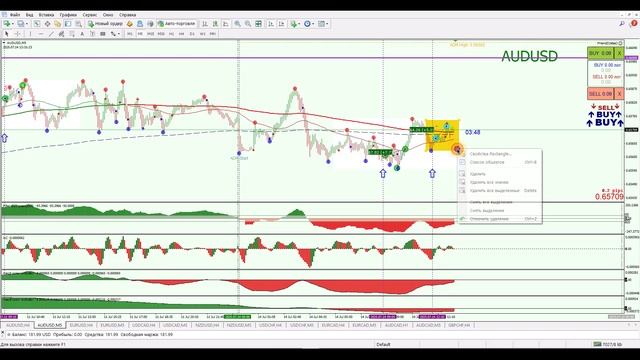Screen dimensions: 640x360
Task: Select the text A tool
Action: [82, 34]
